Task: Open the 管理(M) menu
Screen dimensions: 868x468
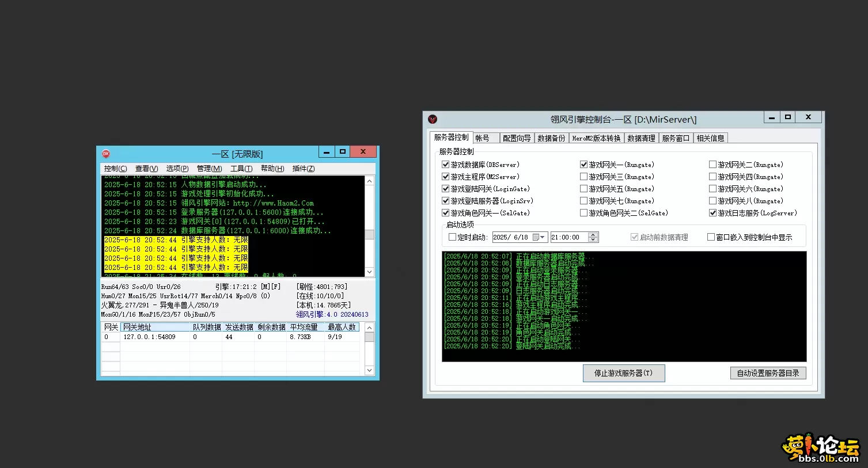Action: coord(209,169)
